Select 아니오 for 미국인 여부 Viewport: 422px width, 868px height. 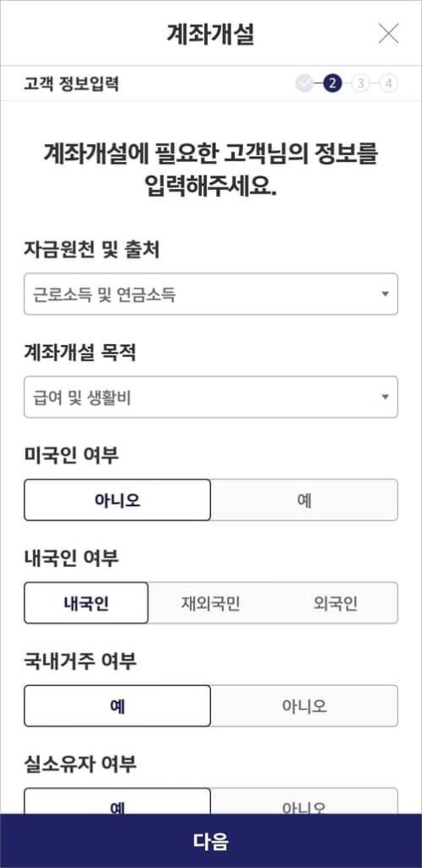click(117, 500)
